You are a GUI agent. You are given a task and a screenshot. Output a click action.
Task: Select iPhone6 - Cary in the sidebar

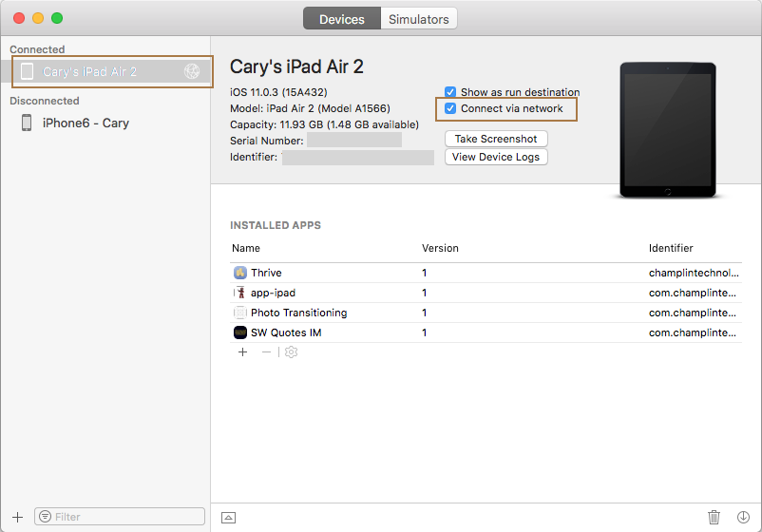point(86,123)
